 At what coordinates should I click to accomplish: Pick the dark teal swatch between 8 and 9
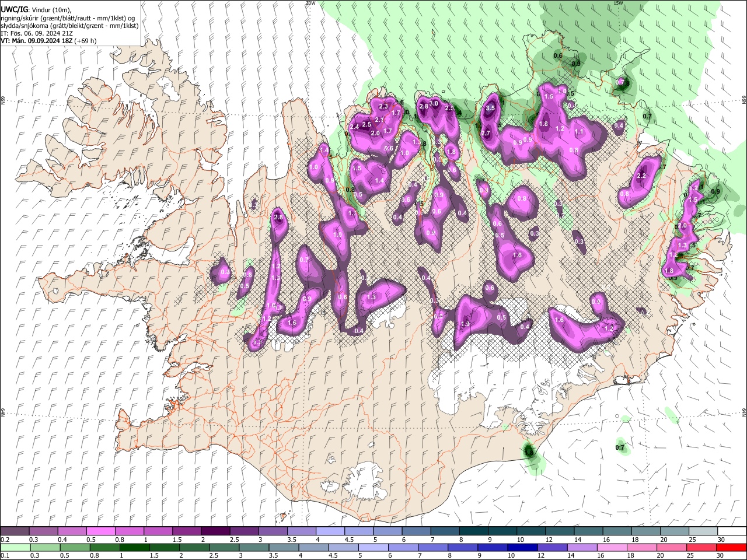click(x=474, y=531)
